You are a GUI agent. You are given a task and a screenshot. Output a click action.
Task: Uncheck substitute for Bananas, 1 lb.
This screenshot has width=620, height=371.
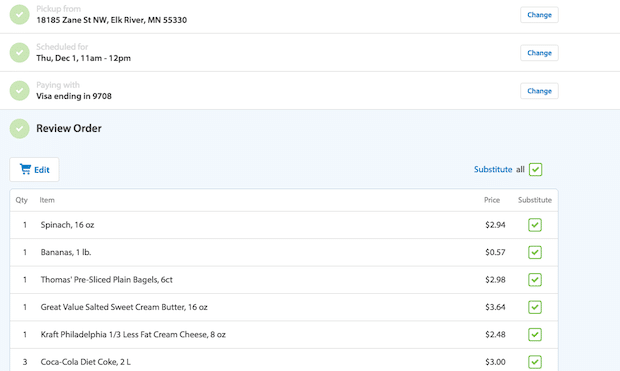(535, 252)
